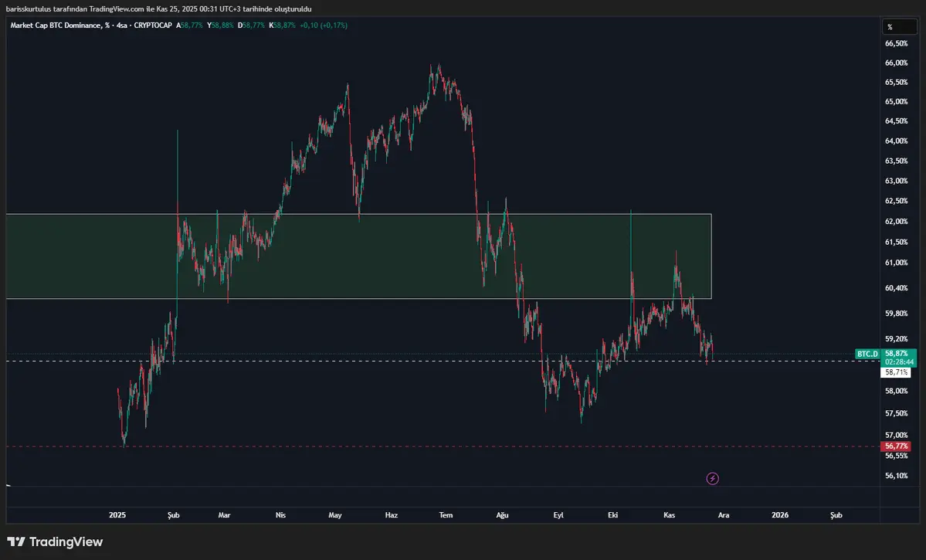Image resolution: width=926 pixels, height=560 pixels.
Task: Click the 58,00% price axis label
Action: 896,391
